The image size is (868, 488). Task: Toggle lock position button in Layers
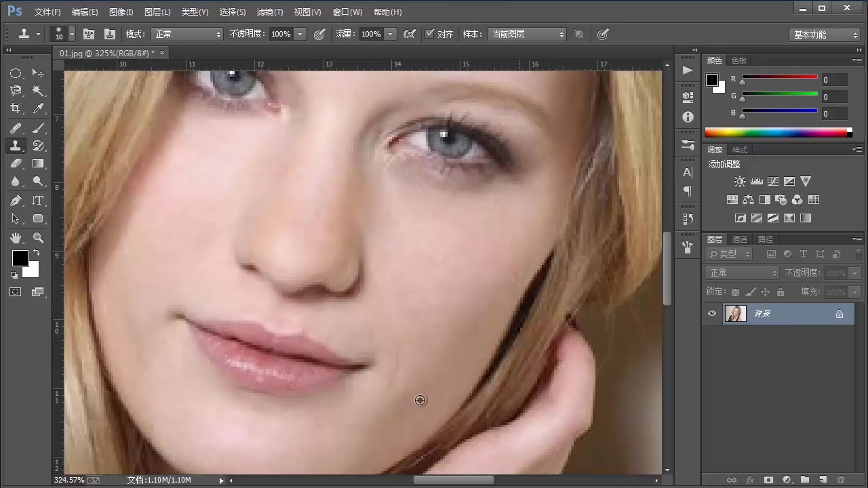point(765,292)
